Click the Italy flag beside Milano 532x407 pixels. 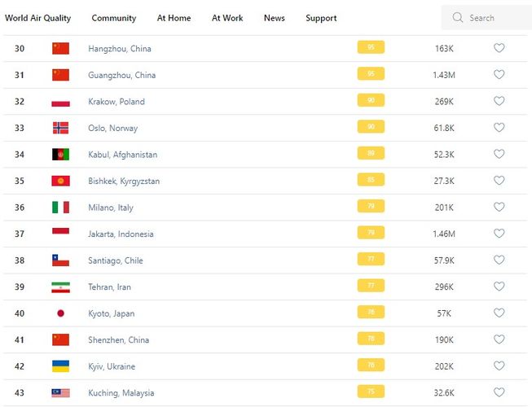click(60, 208)
